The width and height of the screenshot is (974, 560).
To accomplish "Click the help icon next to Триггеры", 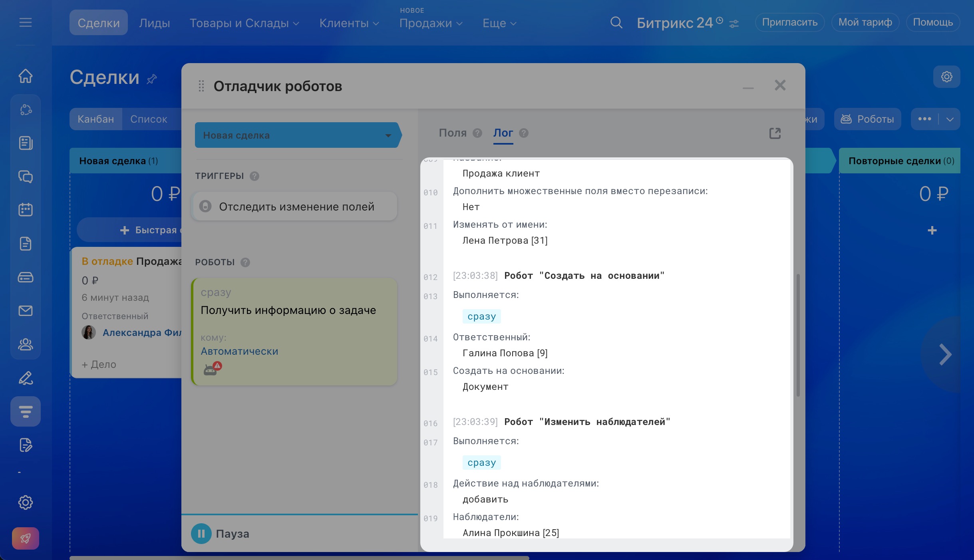I will point(254,176).
